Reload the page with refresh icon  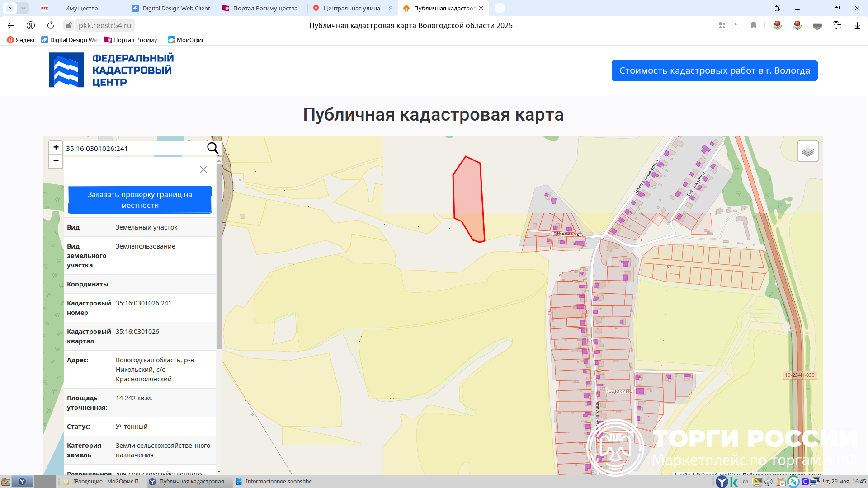tap(51, 25)
